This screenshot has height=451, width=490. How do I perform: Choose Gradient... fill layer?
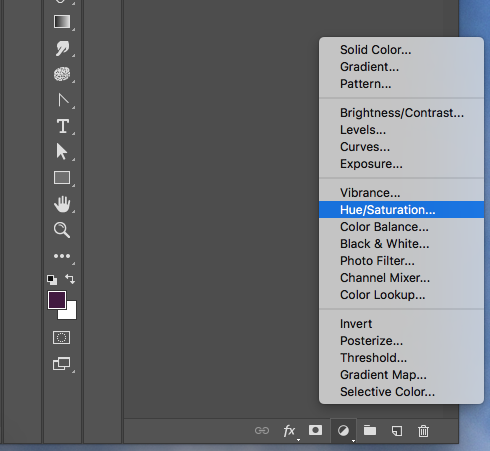[x=401, y=67]
